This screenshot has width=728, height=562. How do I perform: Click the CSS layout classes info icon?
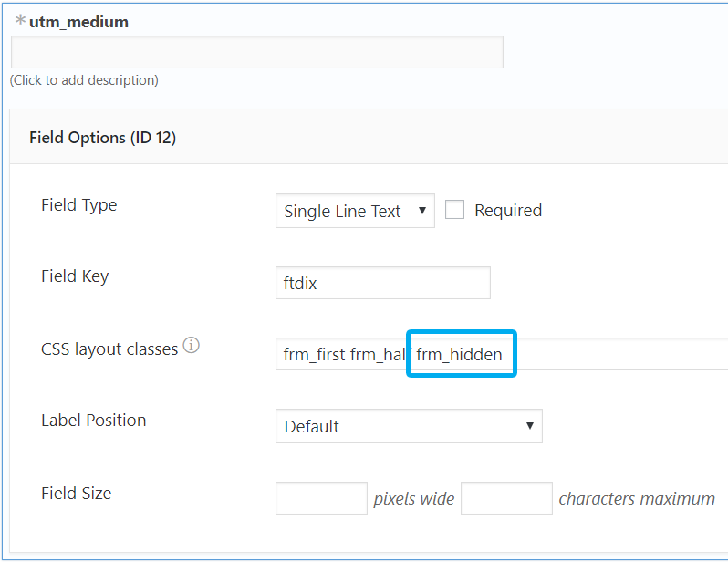click(191, 346)
